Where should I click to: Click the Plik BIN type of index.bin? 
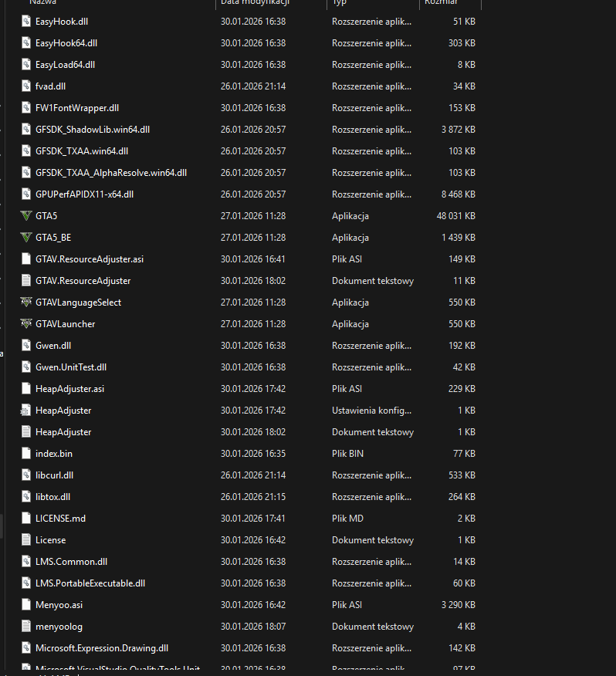[347, 453]
